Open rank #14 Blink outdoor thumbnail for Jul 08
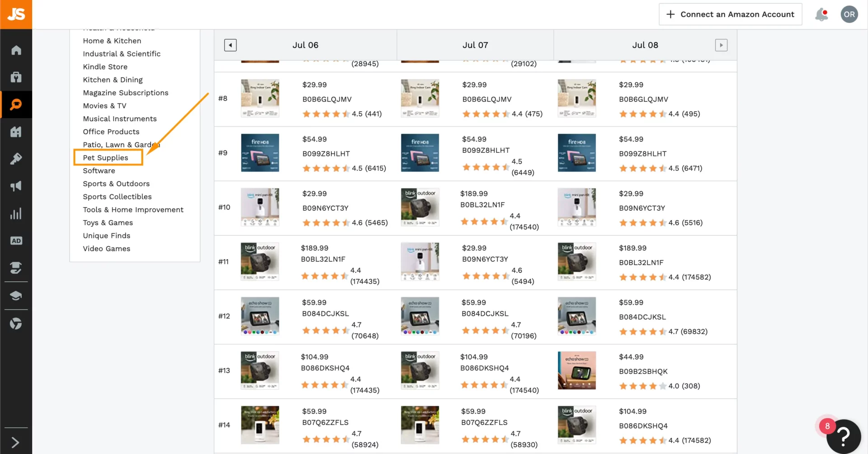This screenshot has height=454, width=868. point(577,425)
